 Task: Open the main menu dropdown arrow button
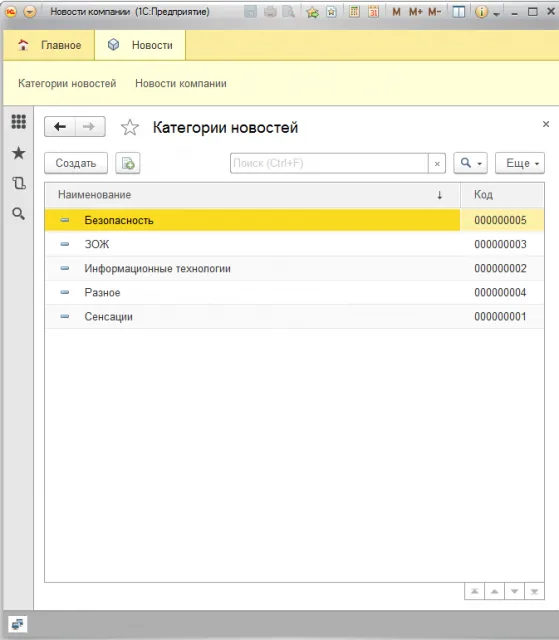[x=29, y=12]
